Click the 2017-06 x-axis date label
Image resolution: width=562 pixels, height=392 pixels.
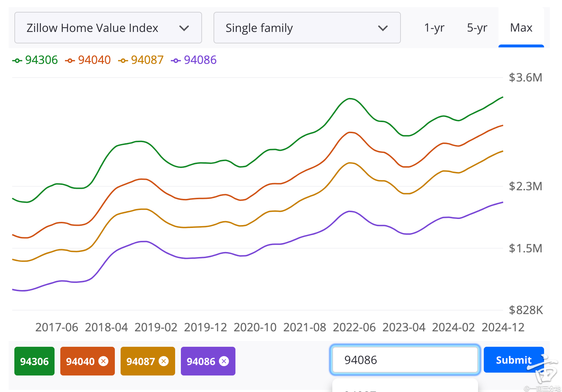click(x=57, y=327)
